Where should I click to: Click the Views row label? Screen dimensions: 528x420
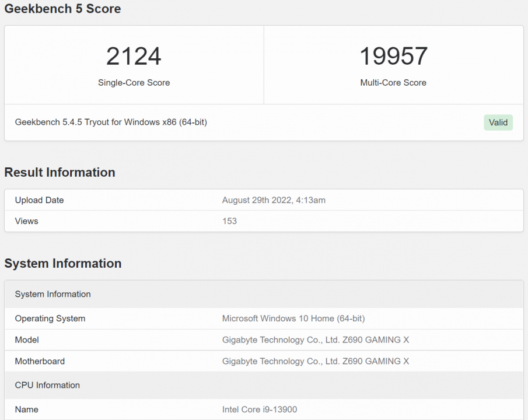coord(26,221)
